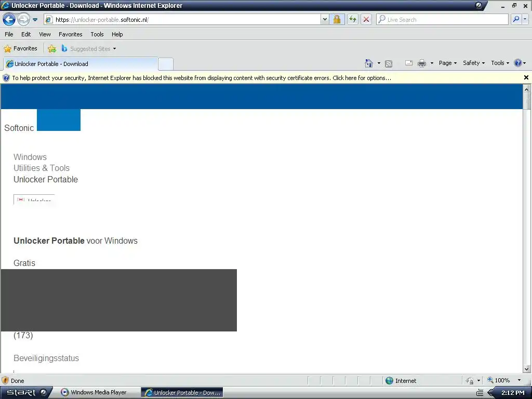Click the Softonic logo link
This screenshot has height=399, width=532.
click(x=19, y=128)
